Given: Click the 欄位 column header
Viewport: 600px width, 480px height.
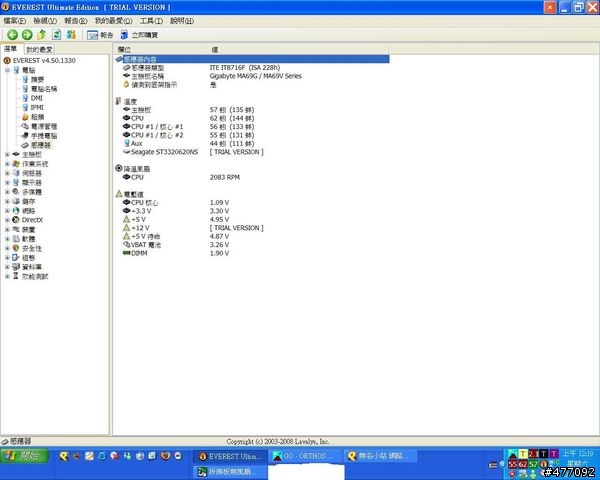Looking at the screenshot, I should click(x=160, y=49).
